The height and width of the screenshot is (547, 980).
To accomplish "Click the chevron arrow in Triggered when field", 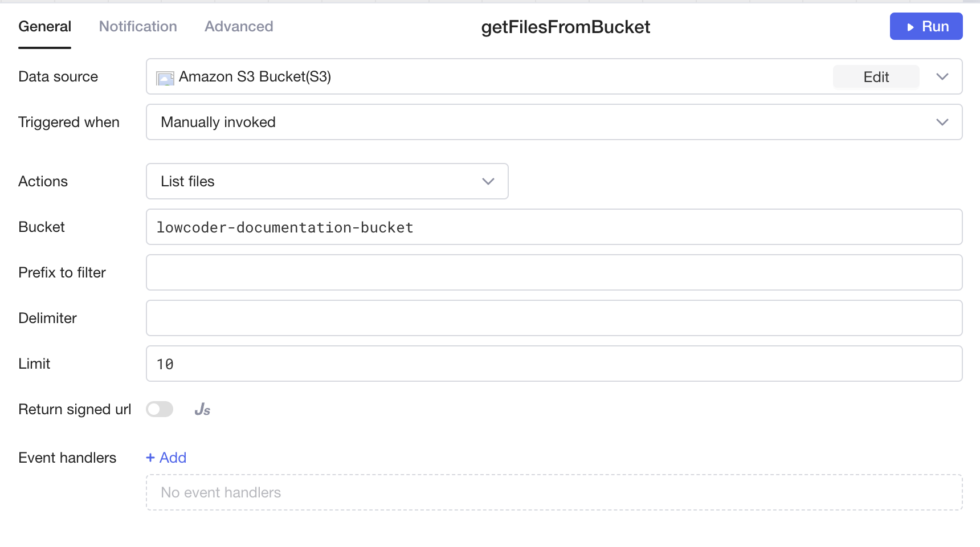I will 942,122.
